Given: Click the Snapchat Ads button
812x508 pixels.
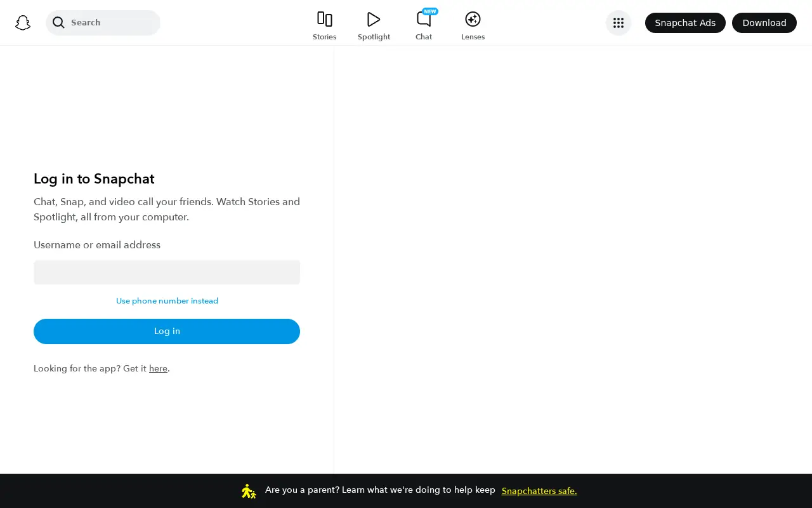Looking at the screenshot, I should 685,23.
